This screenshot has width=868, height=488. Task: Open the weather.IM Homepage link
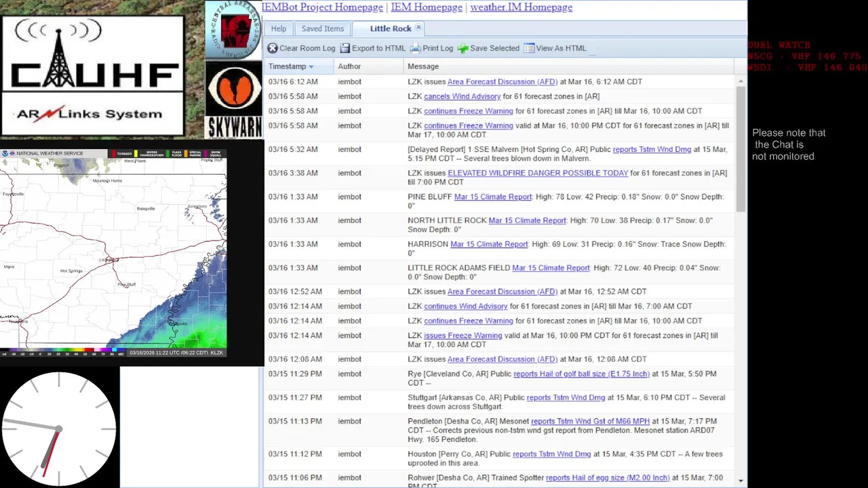coord(521,7)
